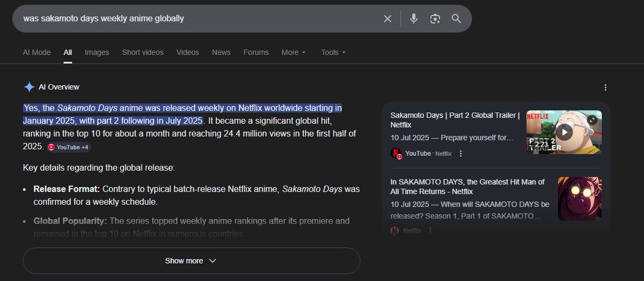The width and height of the screenshot is (644, 281).
Task: Open AI Overview three-dot options menu
Action: (x=605, y=87)
